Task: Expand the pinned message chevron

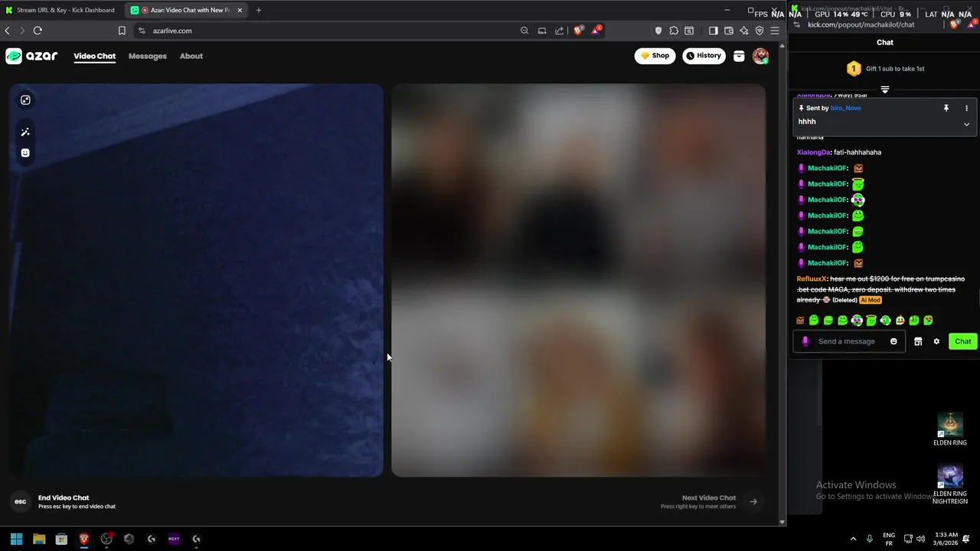Action: click(966, 124)
